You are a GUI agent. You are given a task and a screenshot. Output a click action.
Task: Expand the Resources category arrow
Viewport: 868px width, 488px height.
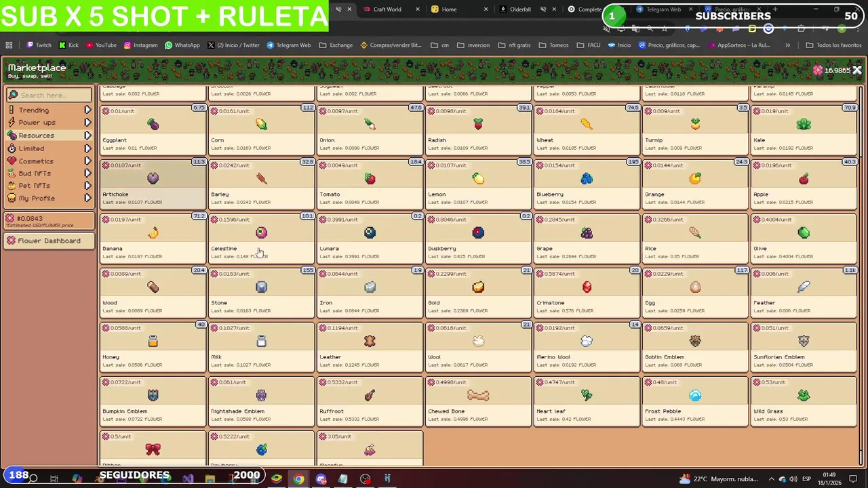point(87,136)
